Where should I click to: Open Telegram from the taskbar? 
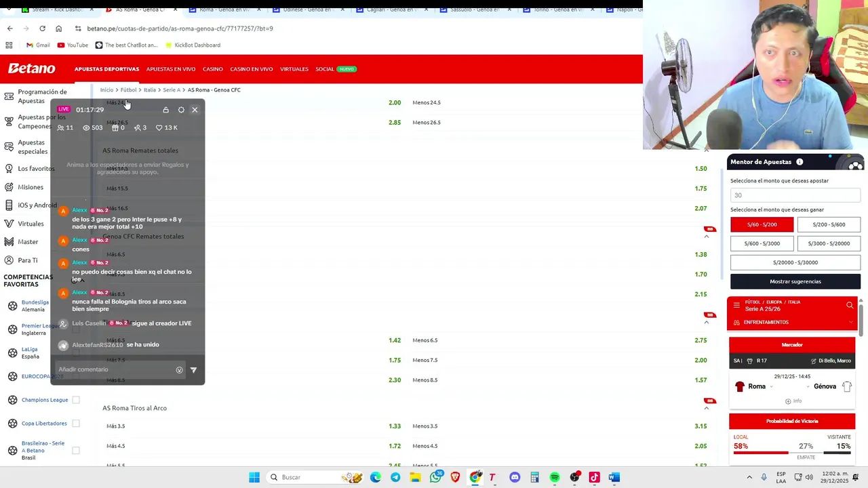coord(395,477)
